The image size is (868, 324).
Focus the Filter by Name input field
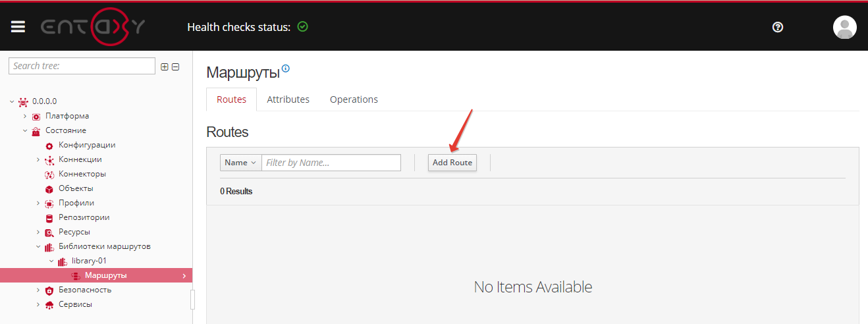(x=331, y=163)
